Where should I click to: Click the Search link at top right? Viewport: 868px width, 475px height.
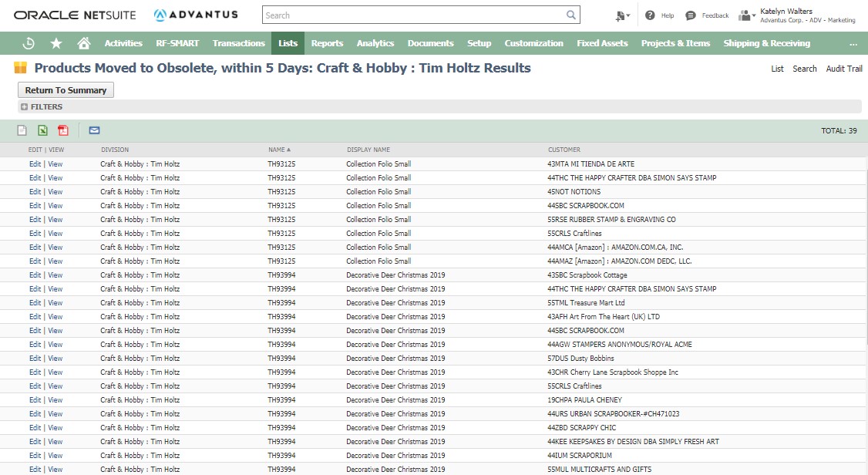coord(804,69)
